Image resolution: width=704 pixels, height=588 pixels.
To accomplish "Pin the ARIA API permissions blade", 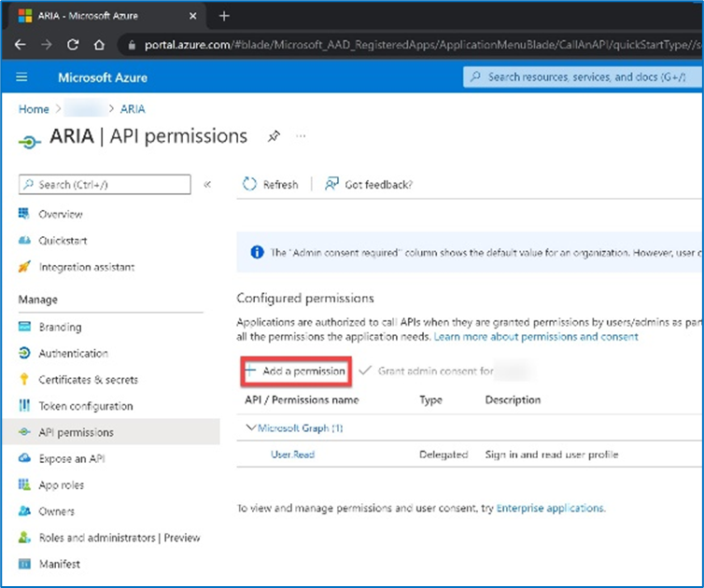I will point(274,136).
